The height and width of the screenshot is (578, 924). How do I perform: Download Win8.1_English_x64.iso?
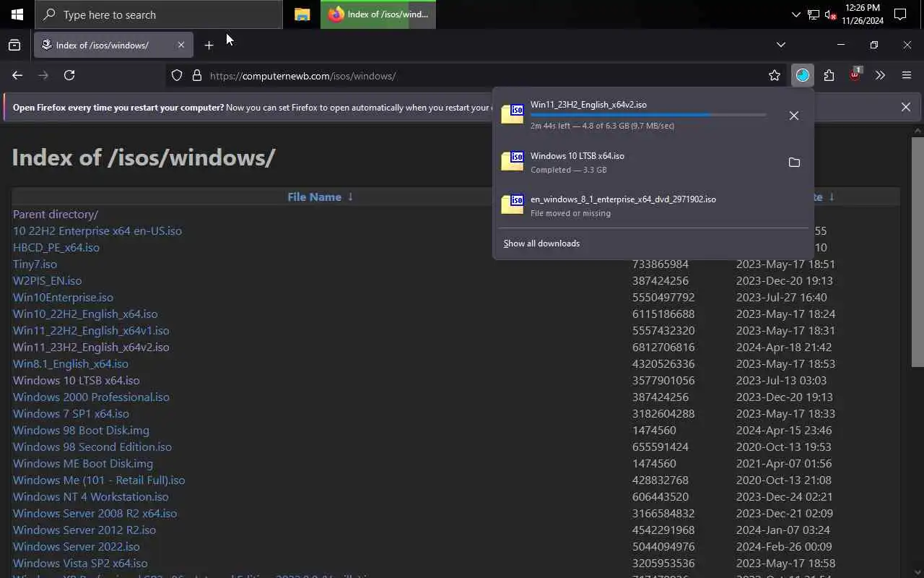point(71,363)
